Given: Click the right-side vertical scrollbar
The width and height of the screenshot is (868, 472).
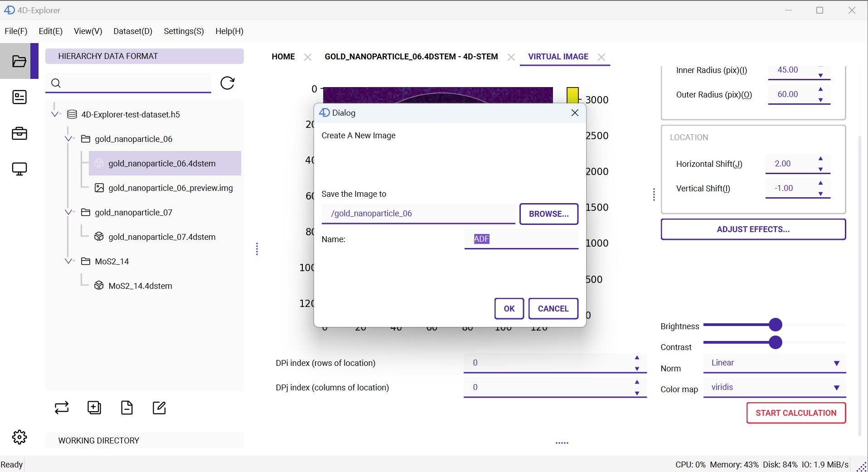Looking at the screenshot, I should pos(859,286).
